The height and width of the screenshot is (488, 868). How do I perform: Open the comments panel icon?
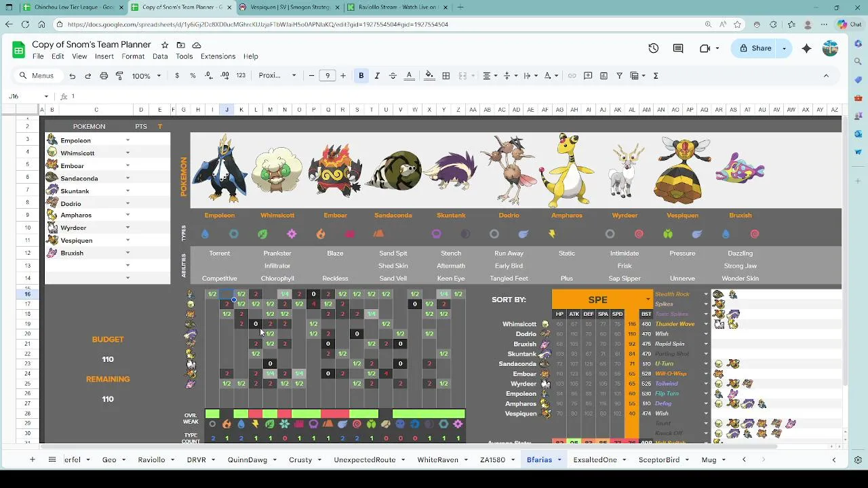678,48
